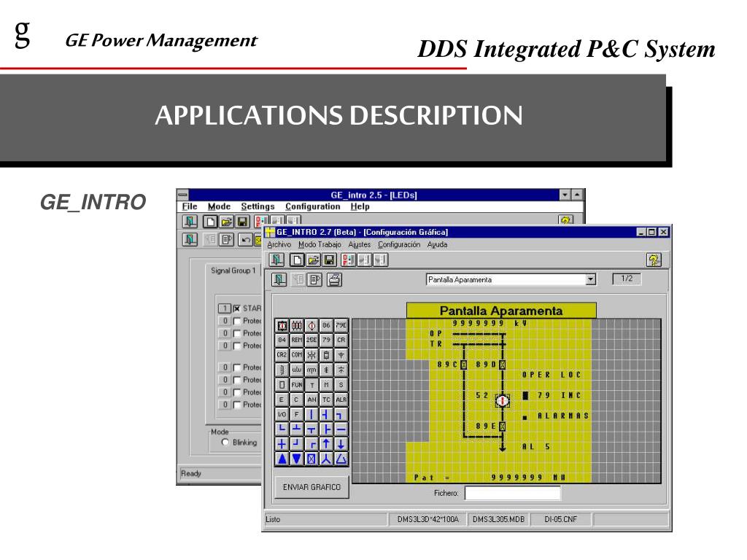
Task: Uncheck the STAR checkbox in Signal Group 1
Action: coord(237,308)
